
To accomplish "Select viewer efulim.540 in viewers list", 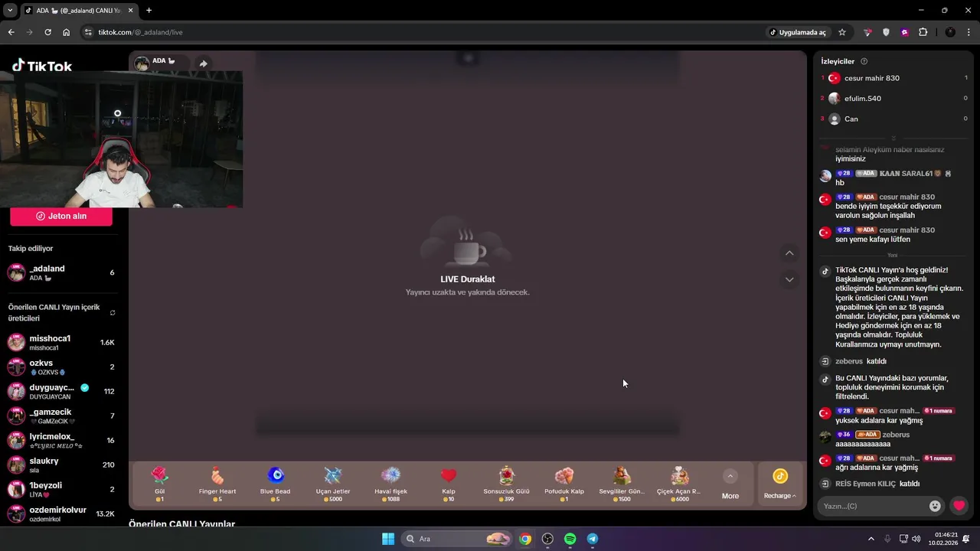I will (894, 98).
